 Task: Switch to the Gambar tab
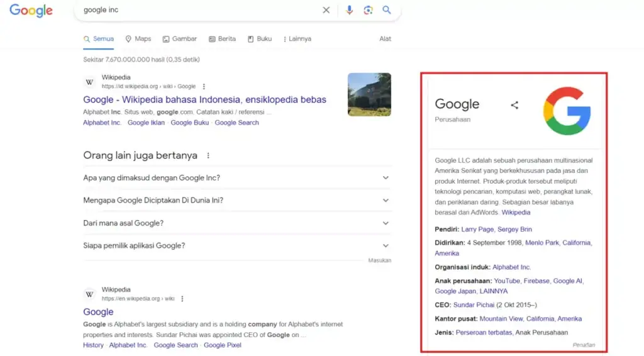point(179,38)
